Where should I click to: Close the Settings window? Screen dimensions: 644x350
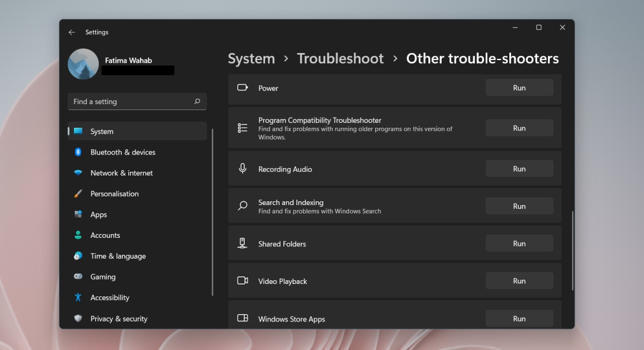[x=562, y=27]
